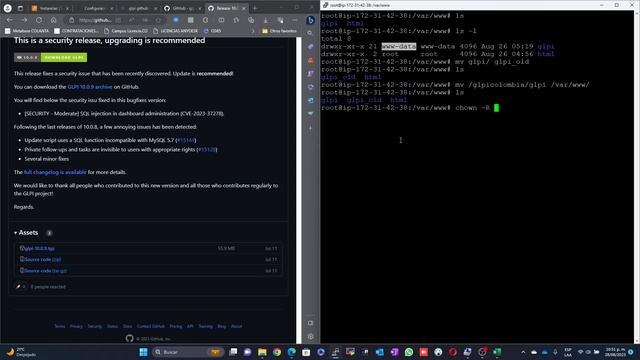Open issue #15128 link
640x360 pixels.
pyautogui.click(x=207, y=150)
